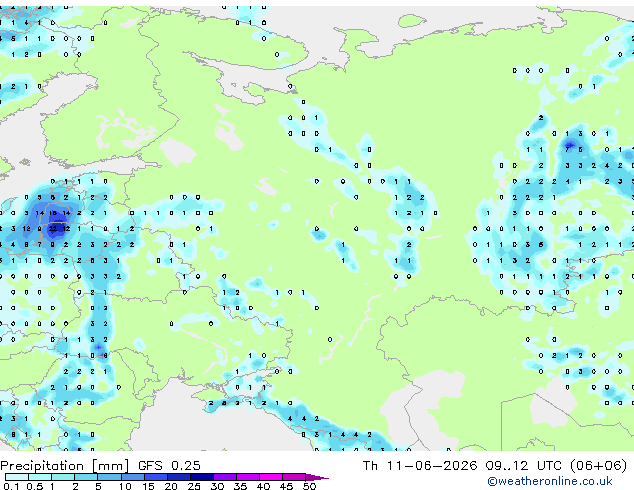Select the 0.5–1 mm legend color box

[40, 477]
